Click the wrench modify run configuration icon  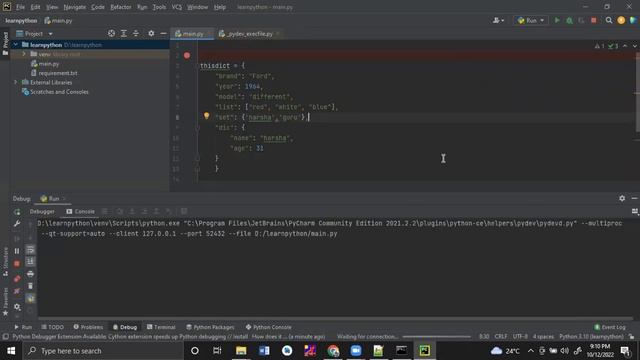click(17, 224)
